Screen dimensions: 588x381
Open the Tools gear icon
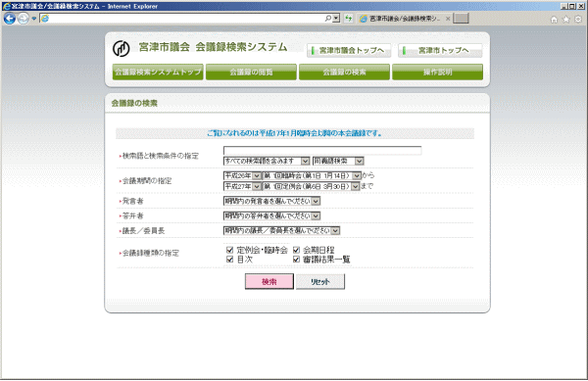pos(578,20)
